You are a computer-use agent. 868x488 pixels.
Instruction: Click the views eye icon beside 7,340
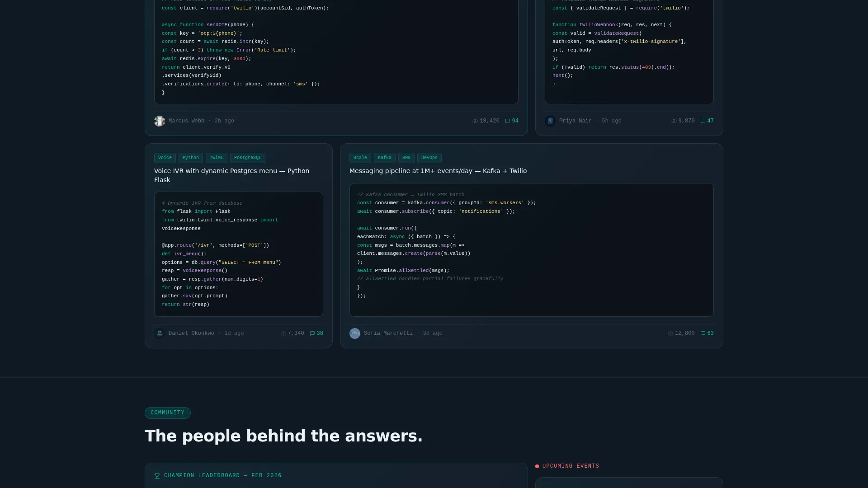[x=283, y=333]
